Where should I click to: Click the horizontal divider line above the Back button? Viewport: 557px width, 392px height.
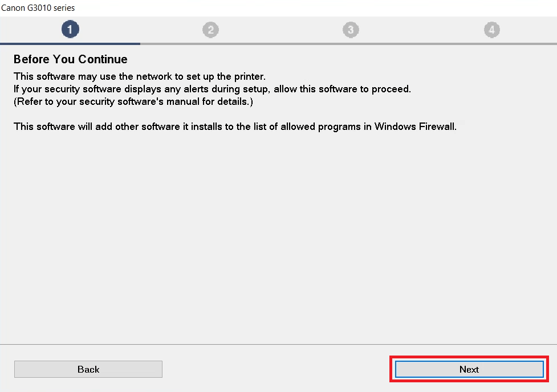coord(278,344)
